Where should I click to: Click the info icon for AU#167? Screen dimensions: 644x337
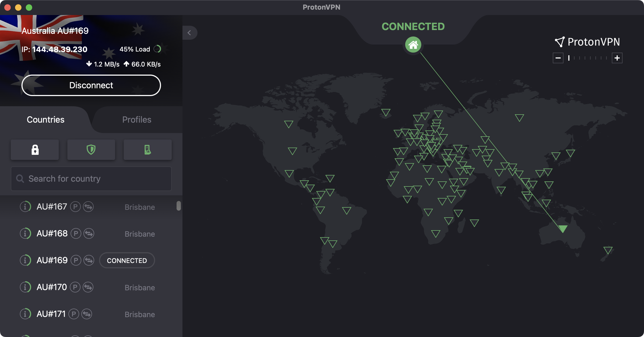pos(25,207)
